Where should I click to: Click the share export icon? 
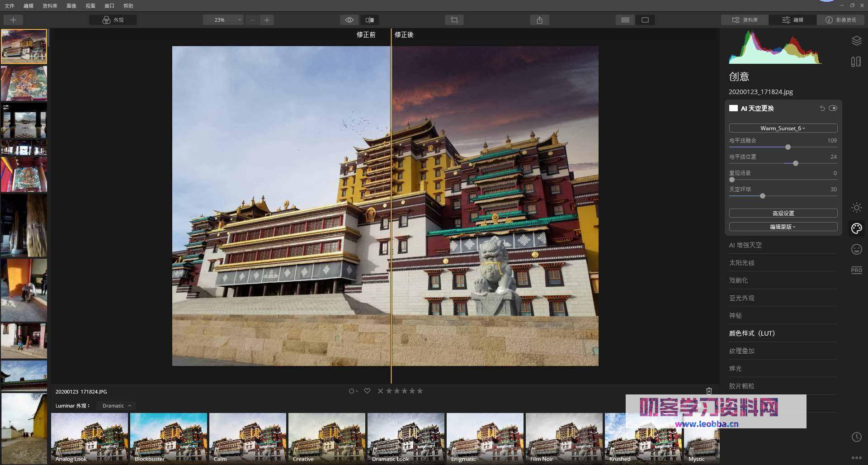click(539, 20)
